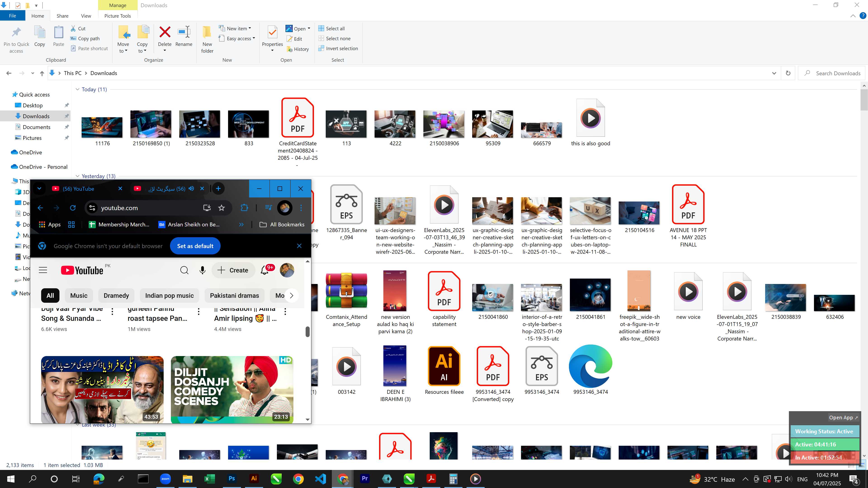Open the Copy to dropdown
868x488 pixels.
click(x=142, y=39)
